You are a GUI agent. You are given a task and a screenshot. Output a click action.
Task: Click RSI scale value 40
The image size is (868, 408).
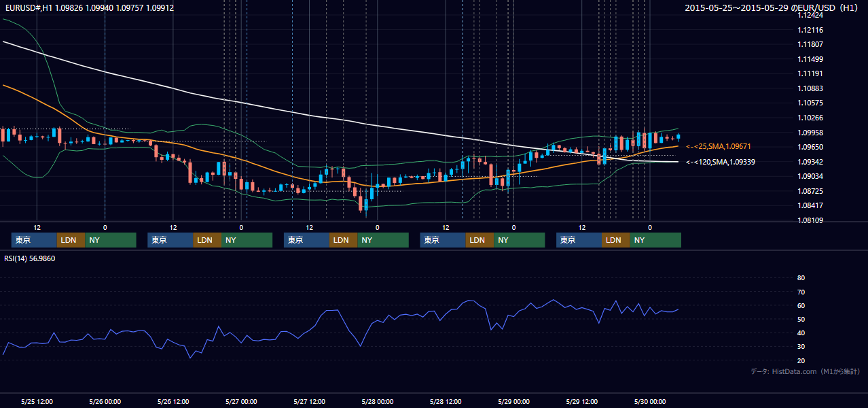point(801,333)
